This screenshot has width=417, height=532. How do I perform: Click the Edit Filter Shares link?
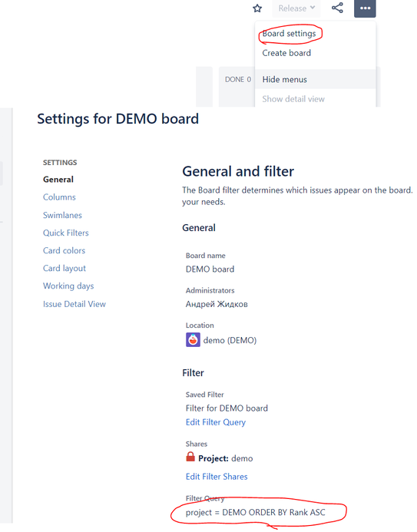click(x=217, y=477)
